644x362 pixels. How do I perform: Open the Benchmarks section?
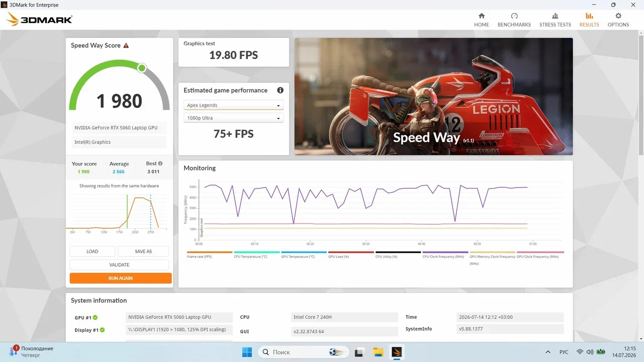click(514, 20)
